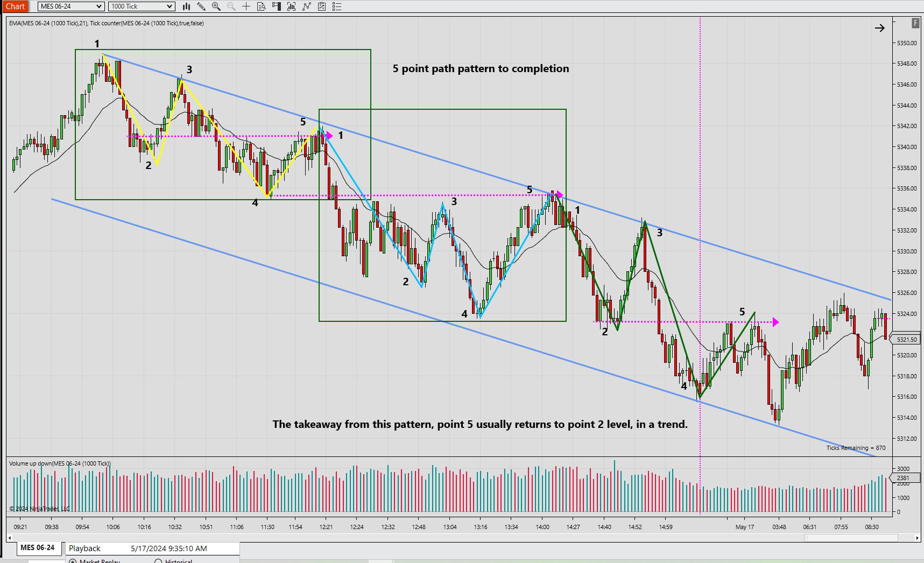Select the crosshair cursor icon
924x563 pixels.
[x=246, y=6]
